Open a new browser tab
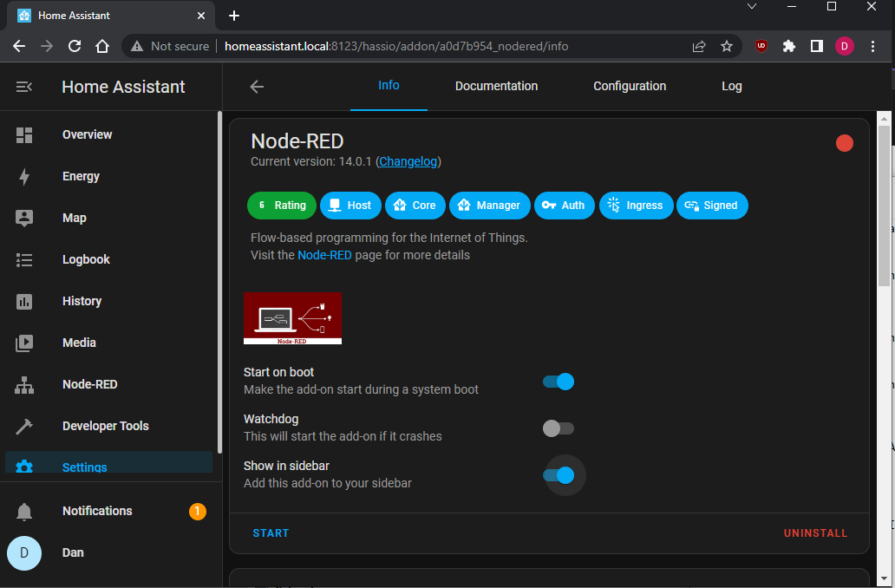 (x=234, y=16)
